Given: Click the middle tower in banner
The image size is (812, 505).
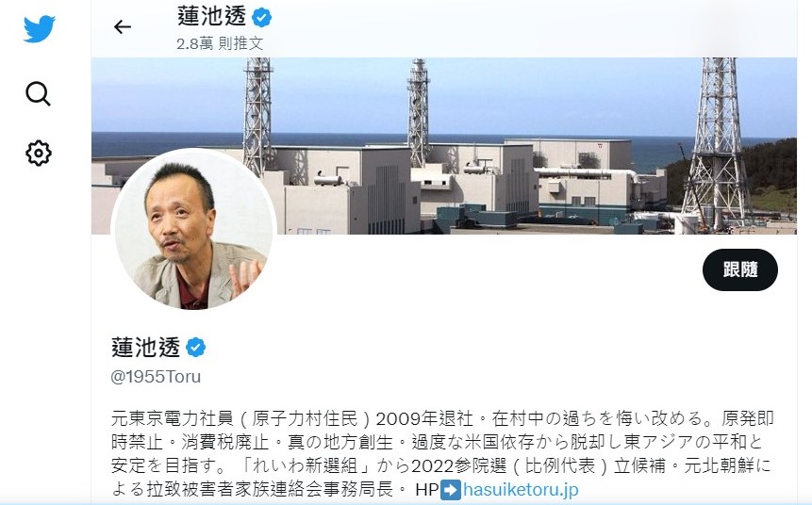Looking at the screenshot, I should pyautogui.click(x=419, y=111).
